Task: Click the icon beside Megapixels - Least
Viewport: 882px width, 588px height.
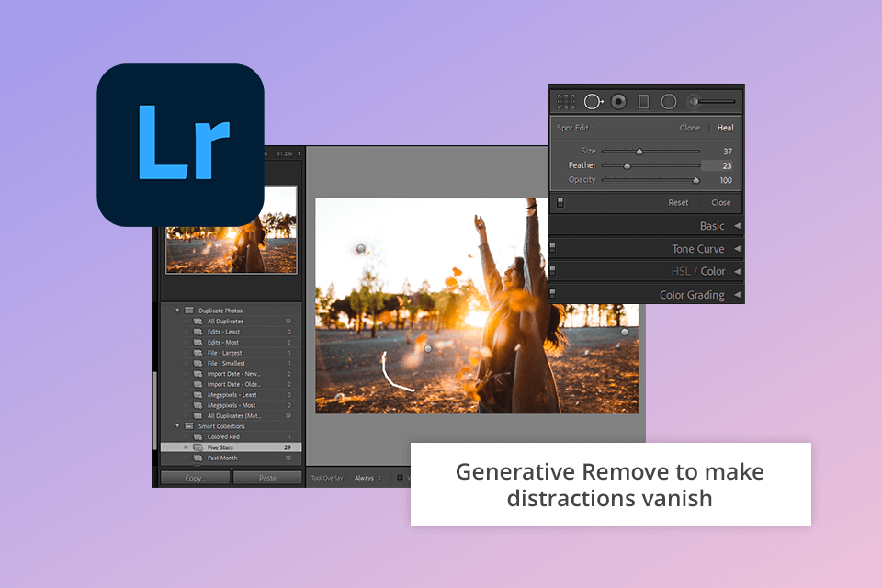Action: click(198, 395)
